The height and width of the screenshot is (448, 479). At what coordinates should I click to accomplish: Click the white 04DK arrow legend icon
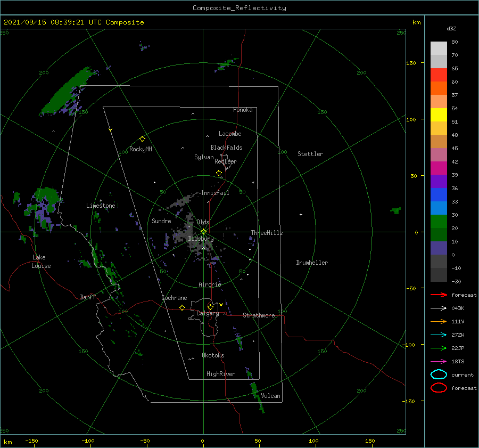pos(439,308)
